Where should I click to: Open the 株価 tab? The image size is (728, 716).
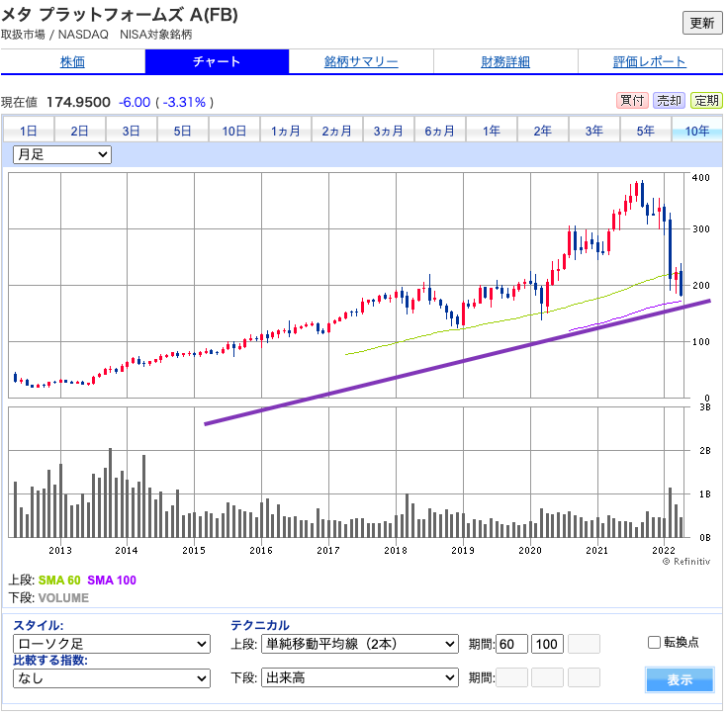click(x=72, y=61)
